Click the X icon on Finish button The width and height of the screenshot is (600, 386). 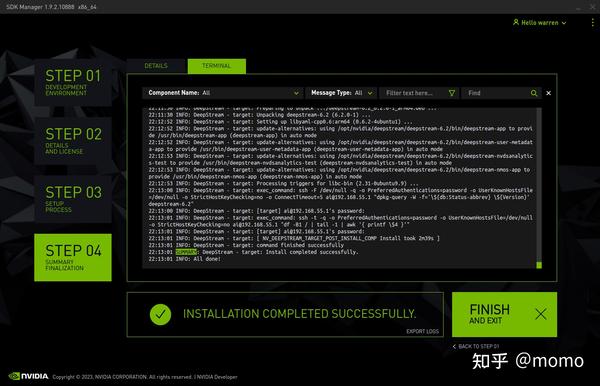[x=541, y=314]
